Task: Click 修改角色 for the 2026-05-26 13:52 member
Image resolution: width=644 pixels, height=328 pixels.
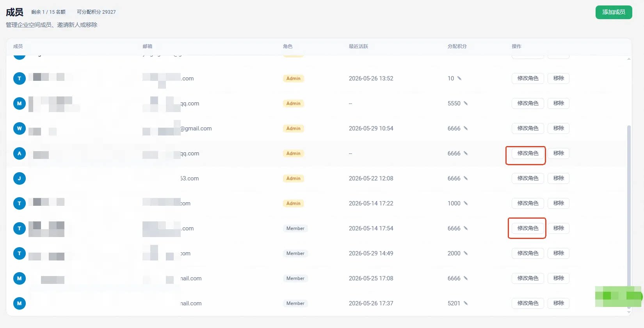Action: tap(528, 78)
